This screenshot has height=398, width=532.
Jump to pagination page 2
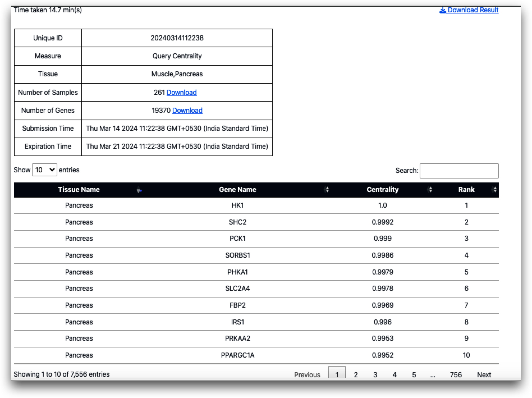tap(356, 374)
